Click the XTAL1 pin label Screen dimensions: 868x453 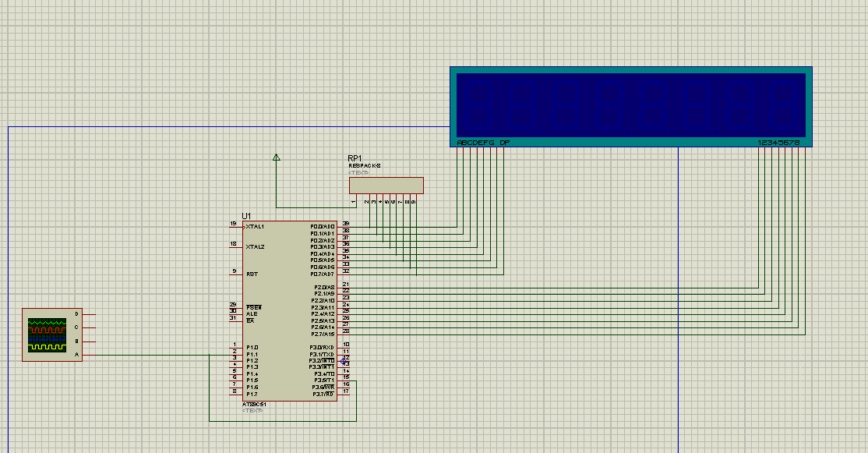256,226
